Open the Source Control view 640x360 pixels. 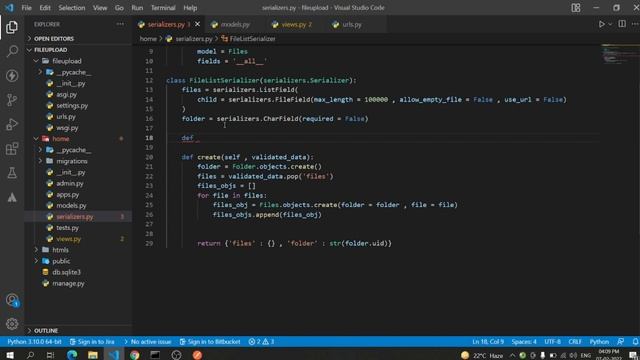(x=12, y=100)
